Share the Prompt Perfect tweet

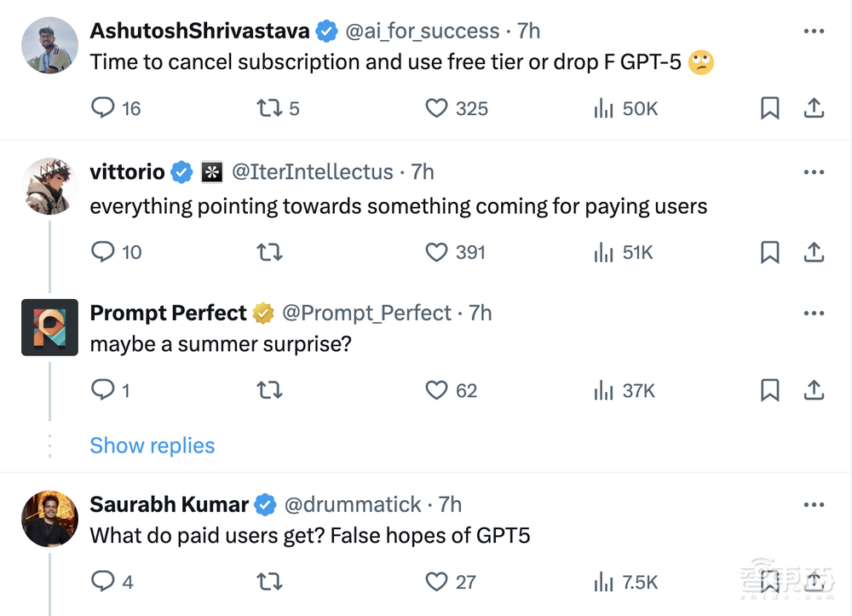tap(814, 390)
